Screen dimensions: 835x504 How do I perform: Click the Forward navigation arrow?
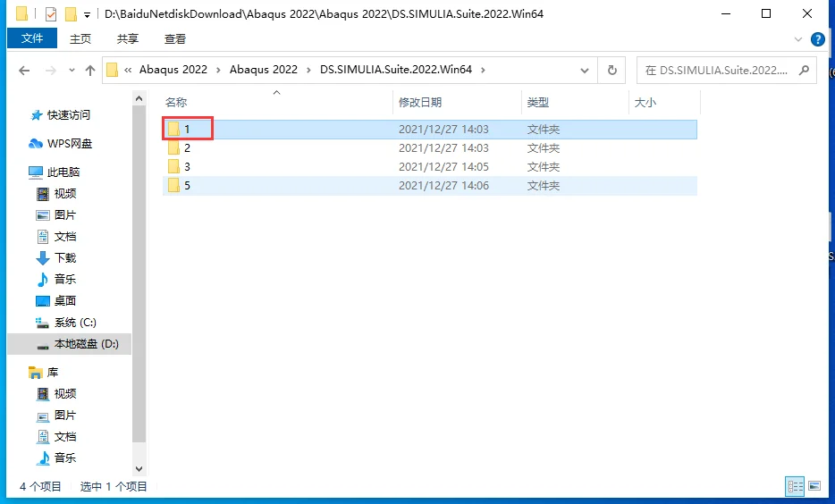[x=51, y=71]
